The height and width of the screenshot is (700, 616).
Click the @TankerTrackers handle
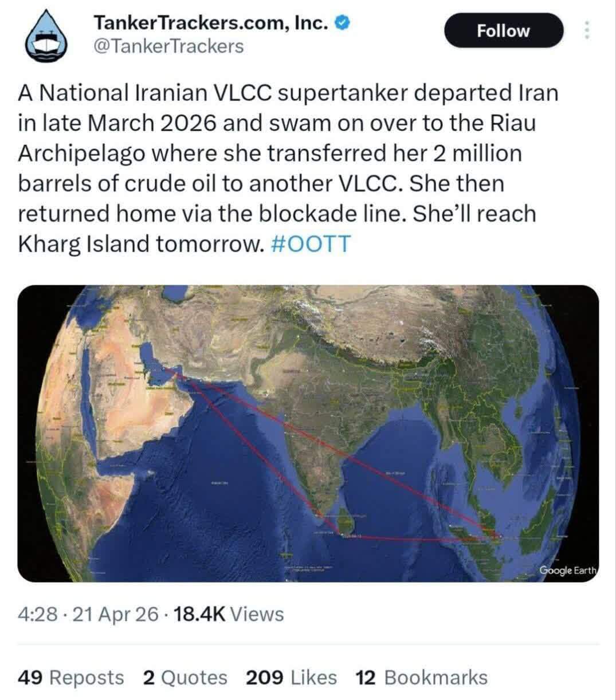point(168,46)
